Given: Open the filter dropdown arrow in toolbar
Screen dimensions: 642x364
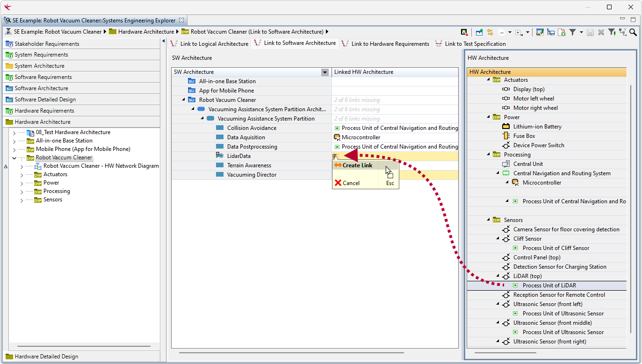Looking at the screenshot, I should pyautogui.click(x=581, y=33).
